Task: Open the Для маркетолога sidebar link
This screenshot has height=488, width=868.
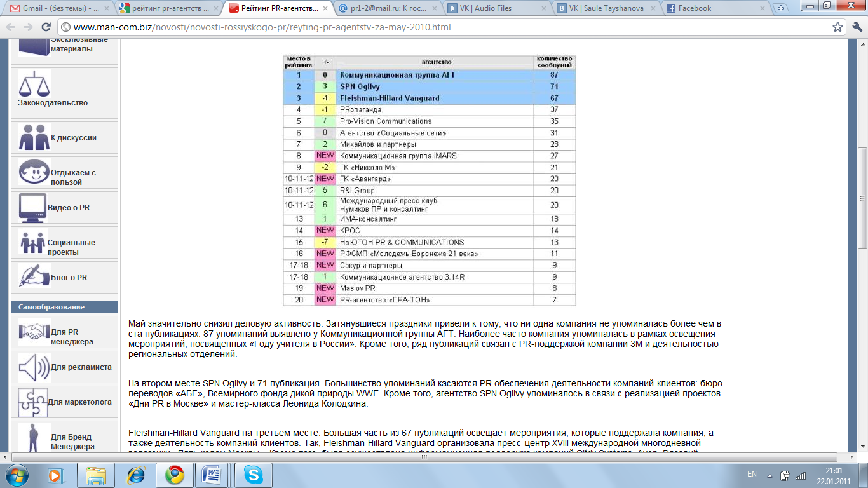Action: (x=79, y=402)
